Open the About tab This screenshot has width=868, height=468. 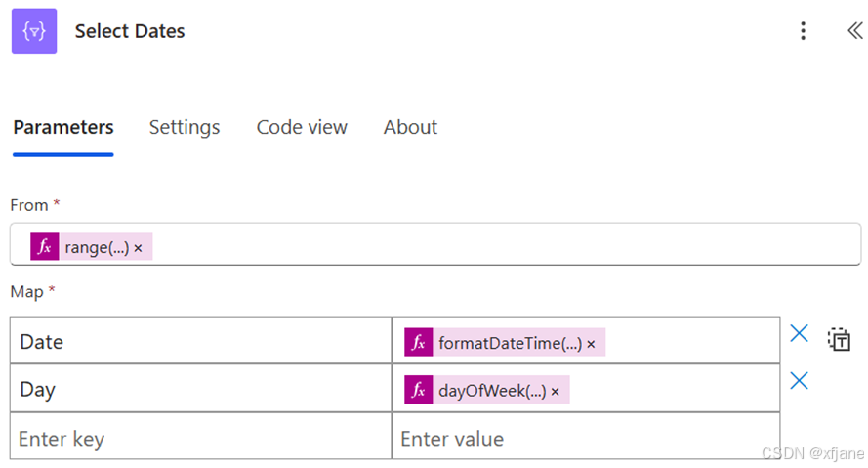[x=410, y=127]
